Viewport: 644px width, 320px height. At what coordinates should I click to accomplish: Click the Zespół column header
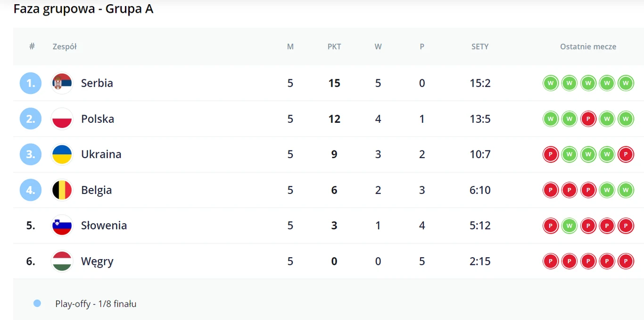(65, 47)
